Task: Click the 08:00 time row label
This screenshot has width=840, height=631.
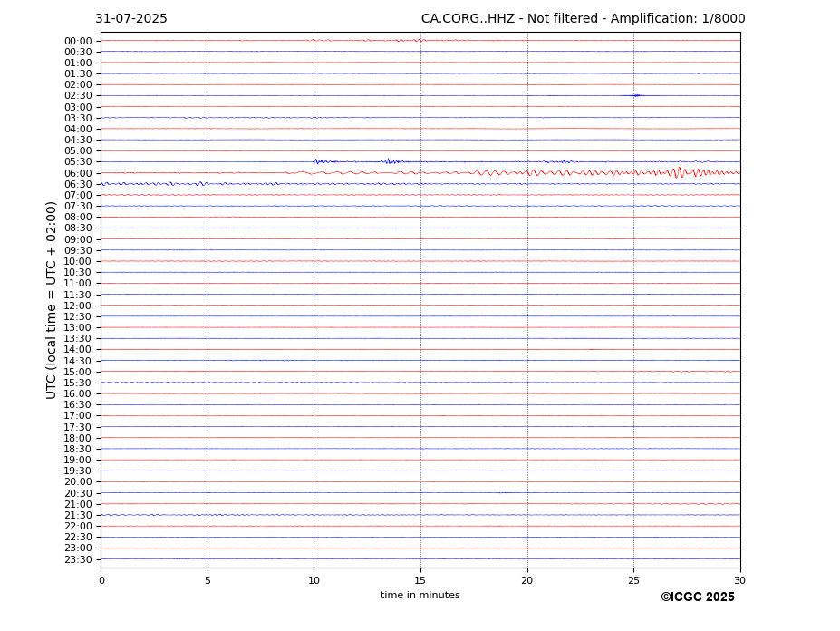Action: pyautogui.click(x=78, y=217)
